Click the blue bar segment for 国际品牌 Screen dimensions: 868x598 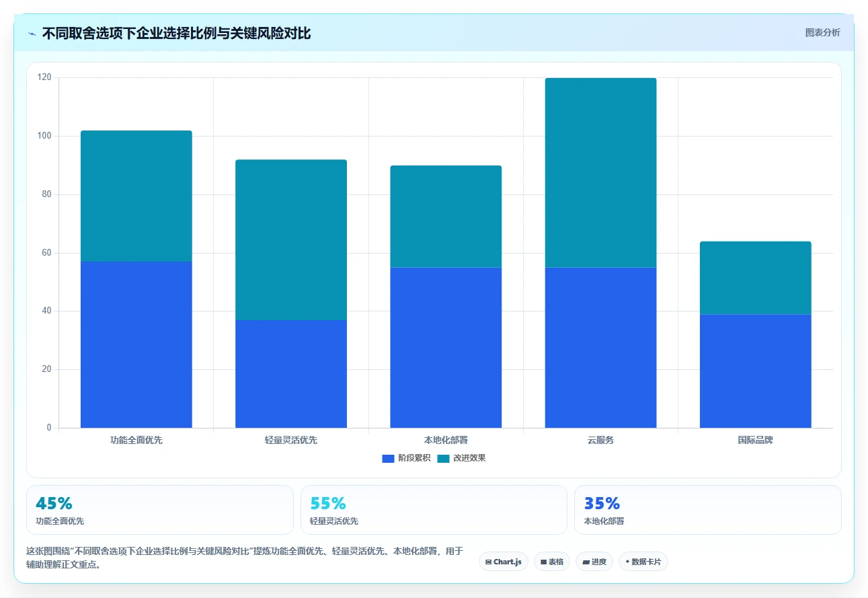(x=756, y=371)
